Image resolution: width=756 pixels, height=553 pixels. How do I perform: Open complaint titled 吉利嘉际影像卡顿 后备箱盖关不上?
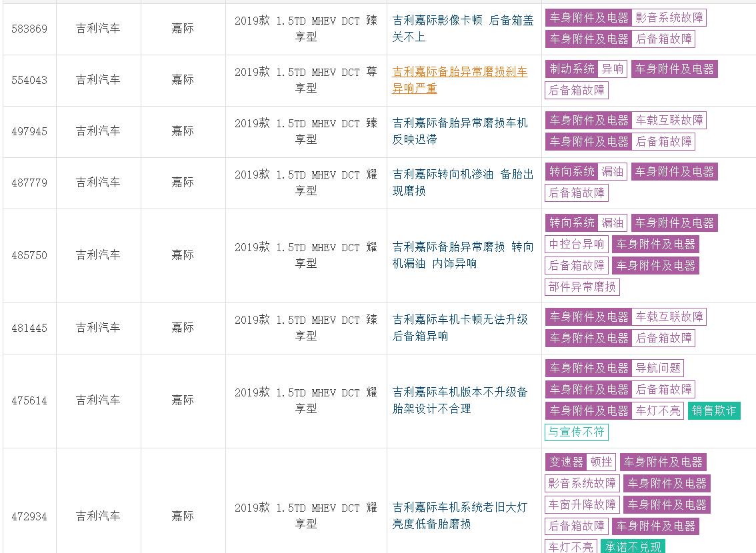coord(463,29)
